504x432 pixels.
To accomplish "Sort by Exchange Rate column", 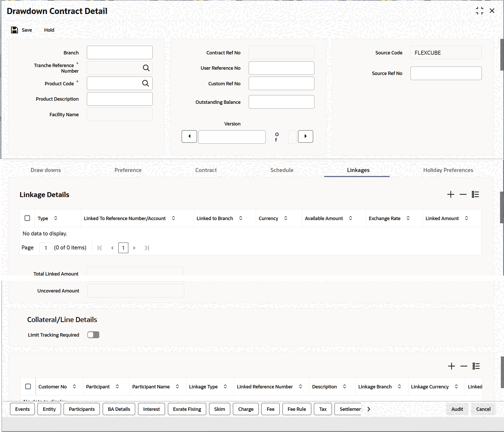I will coord(408,218).
